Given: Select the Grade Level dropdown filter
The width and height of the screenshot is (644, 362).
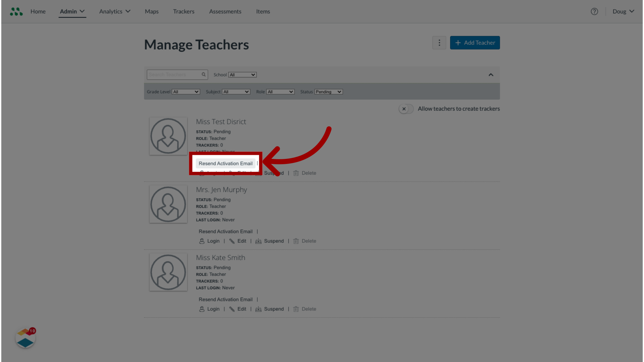Looking at the screenshot, I should click(186, 92).
